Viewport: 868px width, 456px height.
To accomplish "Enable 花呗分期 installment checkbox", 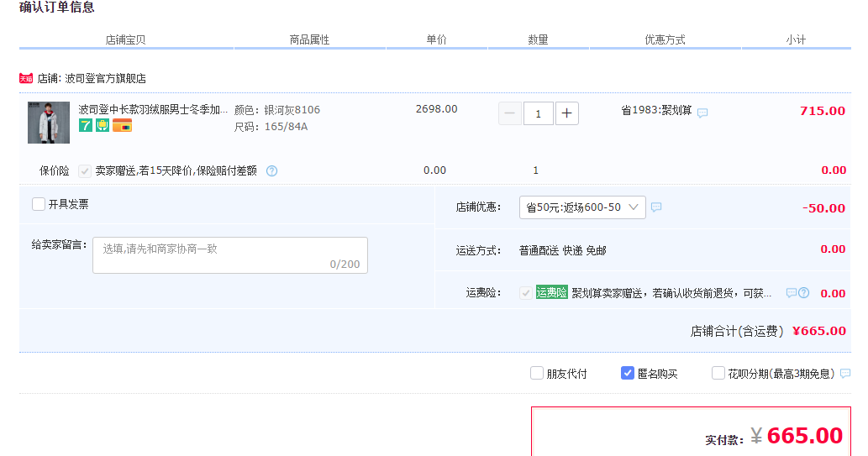I will coord(718,373).
